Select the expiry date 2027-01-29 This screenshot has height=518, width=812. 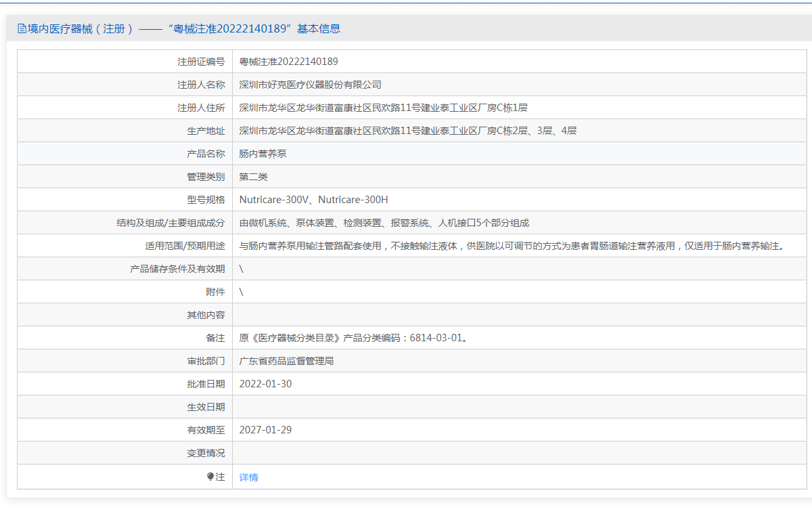[265, 430]
